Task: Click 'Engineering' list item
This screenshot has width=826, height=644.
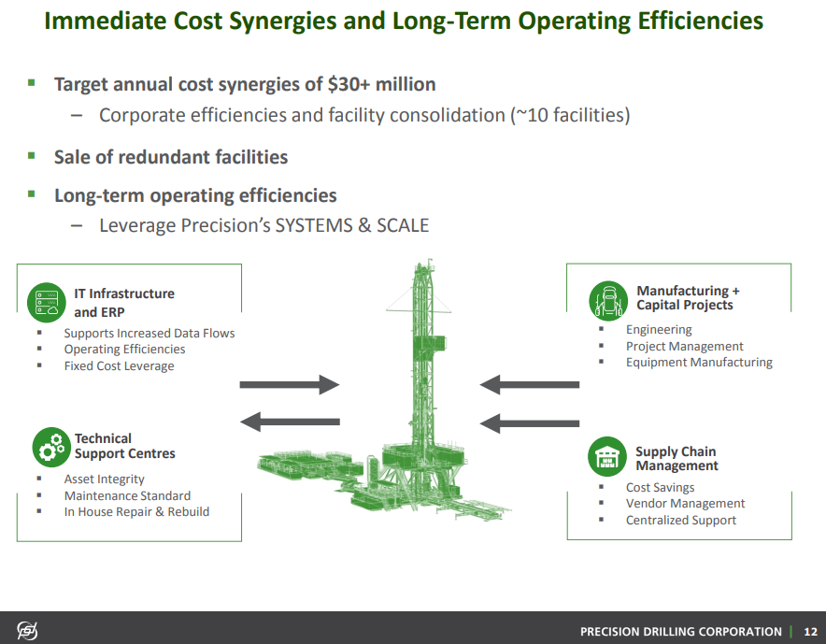Action: pyautogui.click(x=659, y=330)
